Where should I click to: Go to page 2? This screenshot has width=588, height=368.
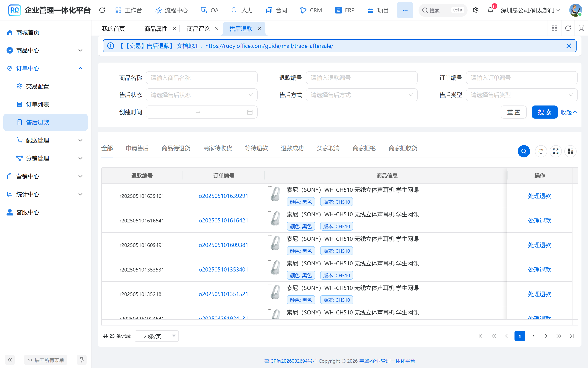[x=533, y=336]
